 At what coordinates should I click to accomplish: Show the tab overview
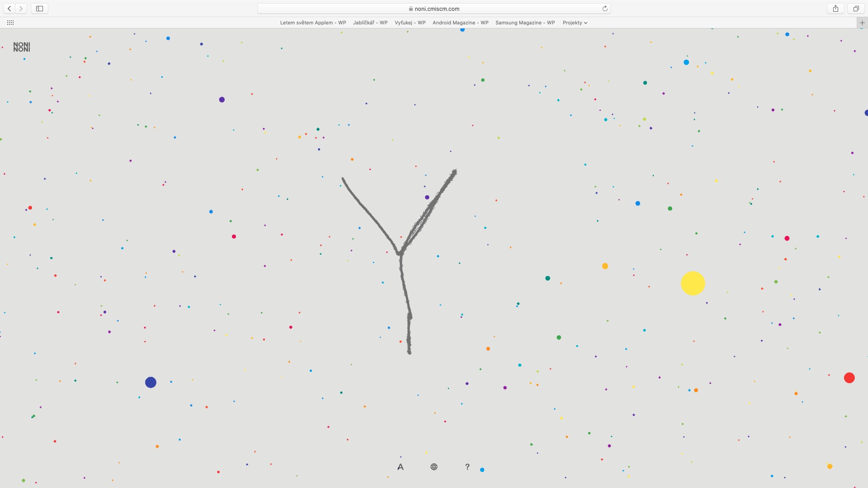click(x=856, y=9)
